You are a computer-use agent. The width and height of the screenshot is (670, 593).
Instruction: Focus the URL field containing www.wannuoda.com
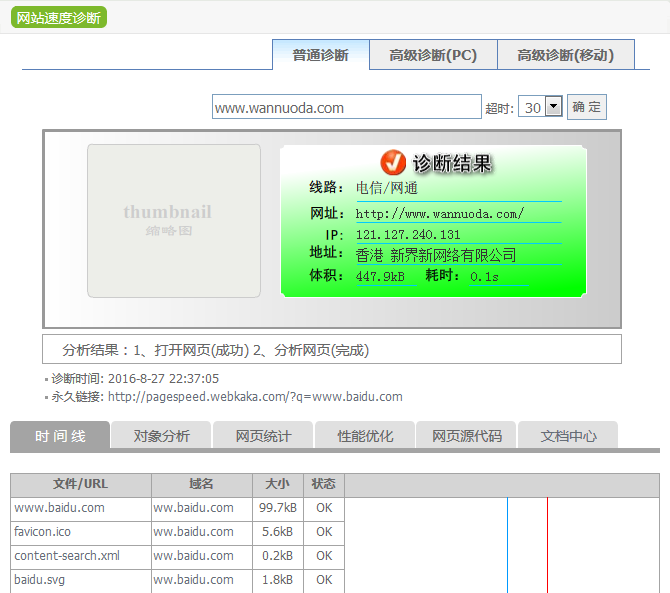(347, 107)
